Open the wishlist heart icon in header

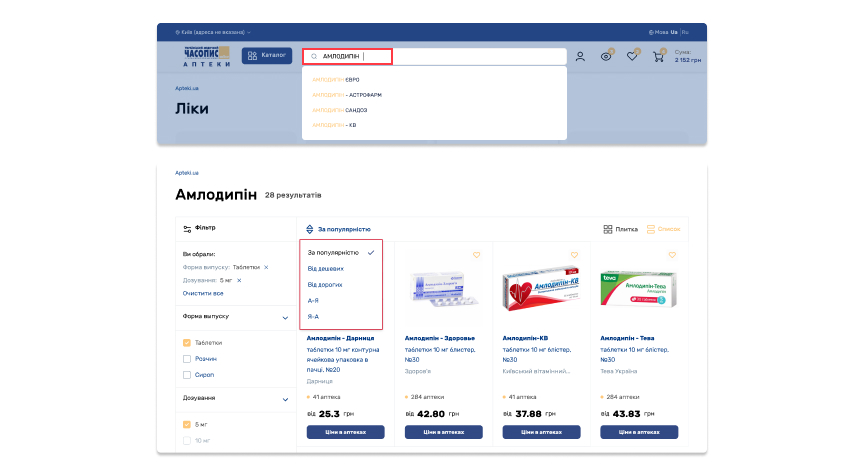[x=632, y=56]
